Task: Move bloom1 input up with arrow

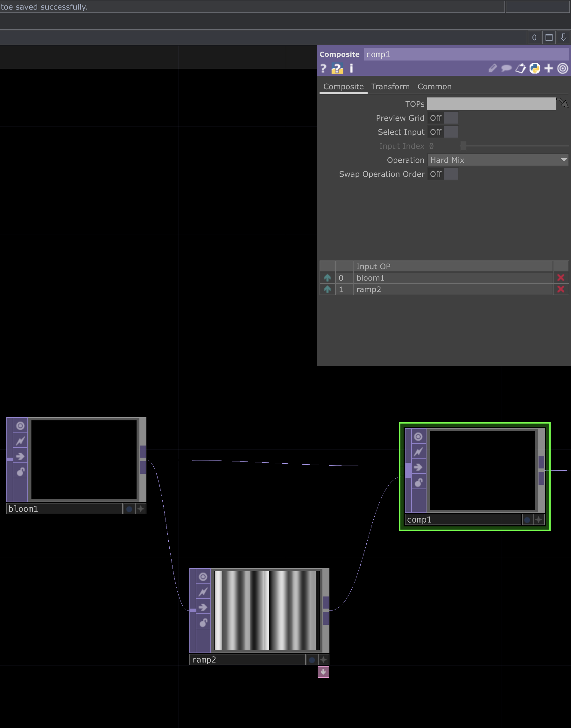Action: click(327, 278)
